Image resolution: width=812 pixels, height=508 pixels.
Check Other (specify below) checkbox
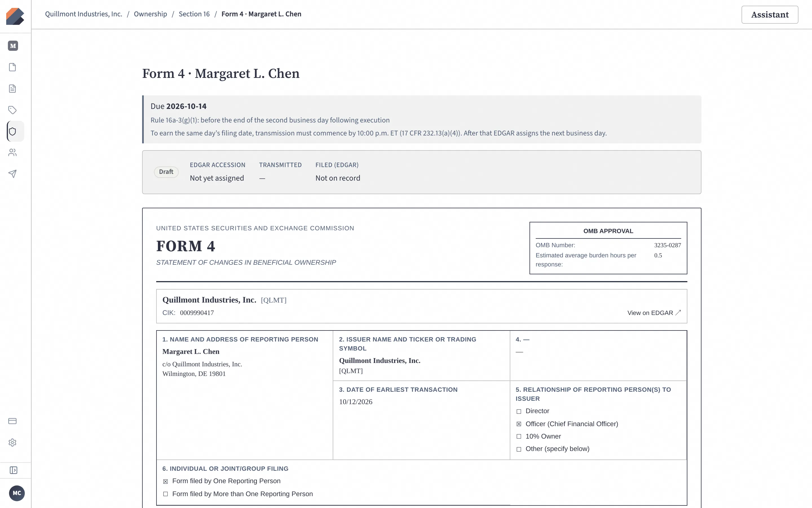click(x=519, y=449)
